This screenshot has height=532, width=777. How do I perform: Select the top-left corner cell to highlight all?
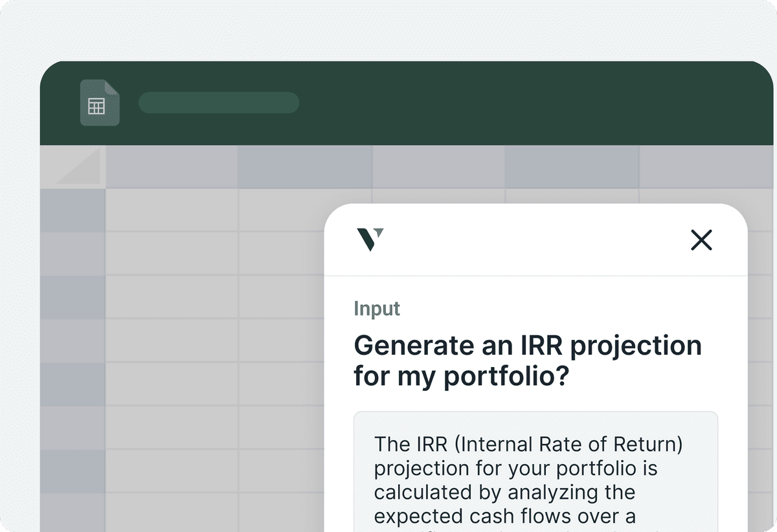[x=73, y=166]
